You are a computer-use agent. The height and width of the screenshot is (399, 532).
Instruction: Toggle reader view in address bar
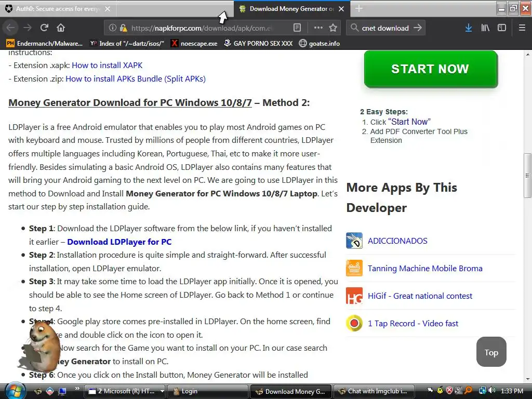point(297,28)
